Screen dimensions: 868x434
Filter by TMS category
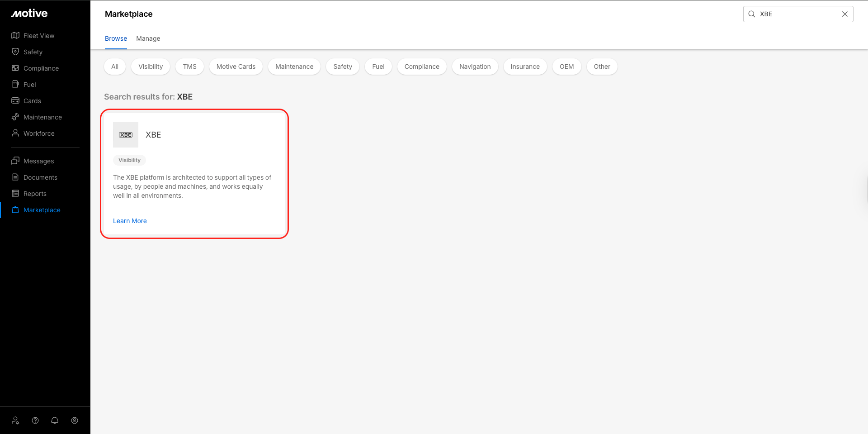pyautogui.click(x=190, y=67)
